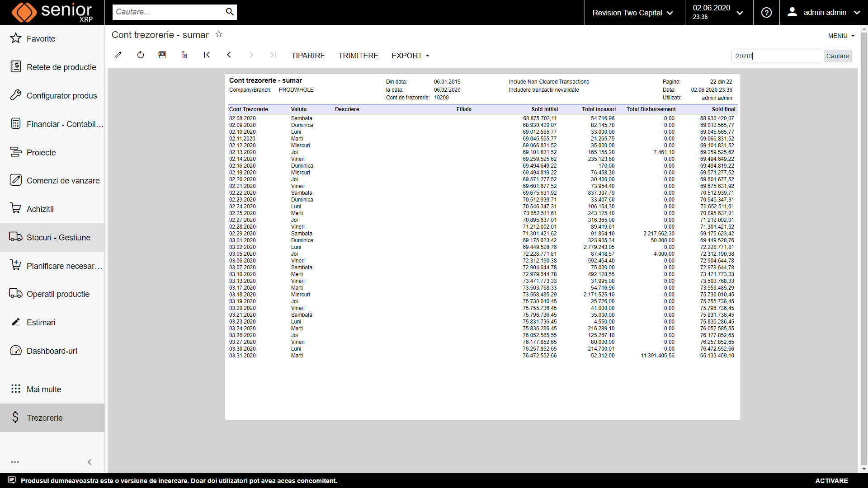Image resolution: width=868 pixels, height=488 pixels.
Task: Click the sidebar three-dots options
Action: [15, 462]
